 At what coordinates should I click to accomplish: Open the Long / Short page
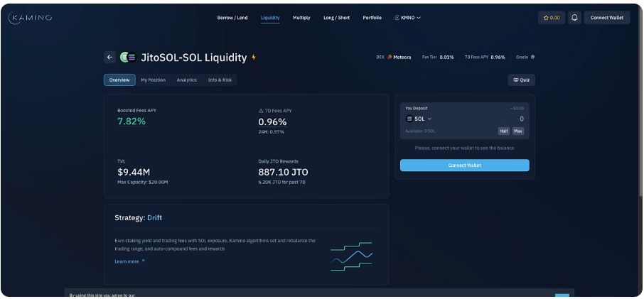pos(336,18)
